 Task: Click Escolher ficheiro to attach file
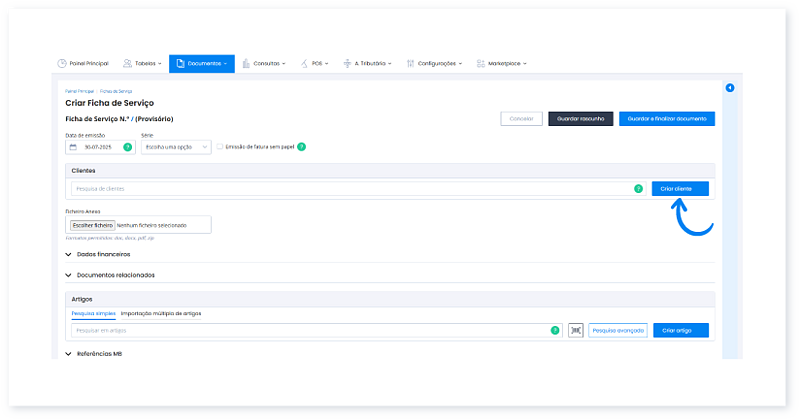coord(93,226)
